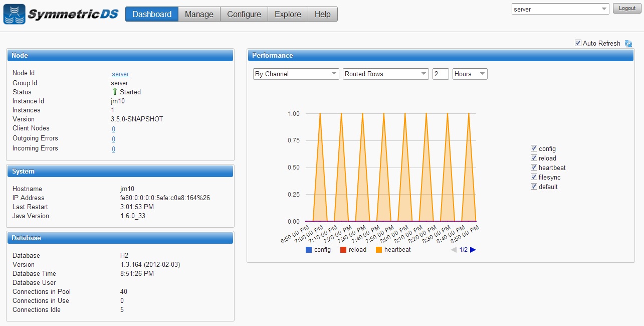Open the server Node Id link
The image size is (644, 326).
point(120,74)
